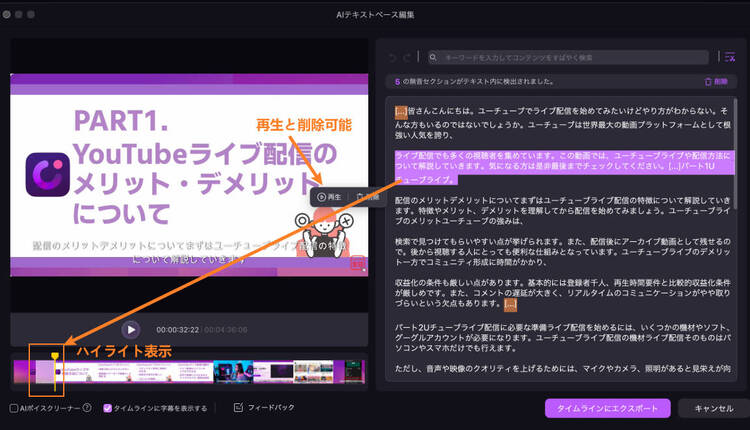This screenshot has height=430, width=750.
Task: Click the paragraph starting 検索で見つけてもらいやすい
Action: pos(563,252)
